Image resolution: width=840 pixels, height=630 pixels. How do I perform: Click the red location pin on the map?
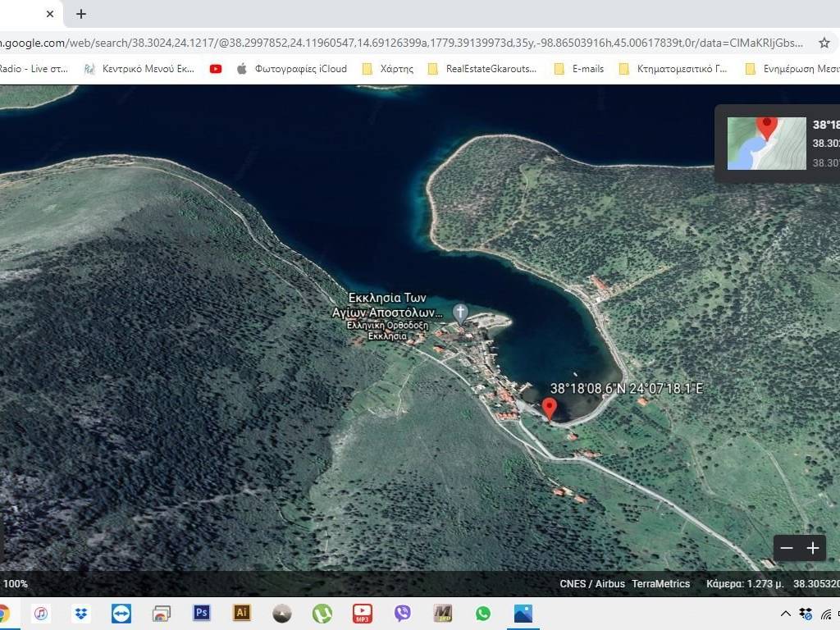click(x=550, y=407)
